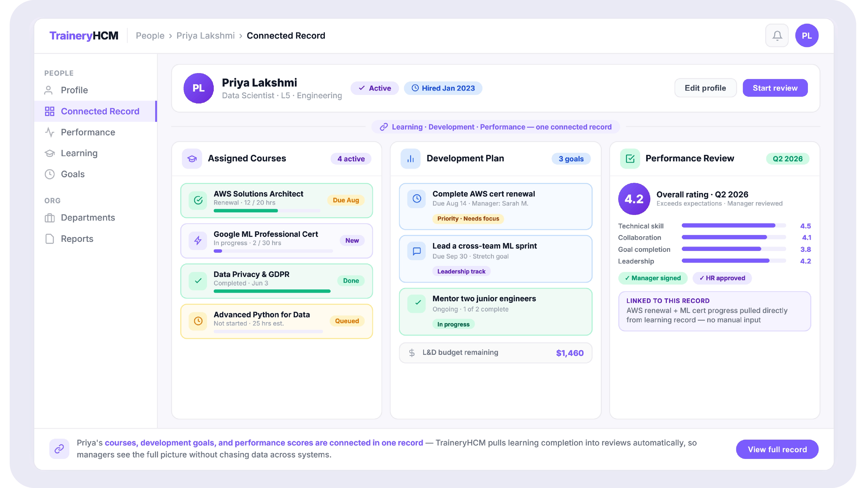Click Priya Lakshmi's large PL avatar
This screenshot has height=488, width=868.
pyautogui.click(x=199, y=88)
